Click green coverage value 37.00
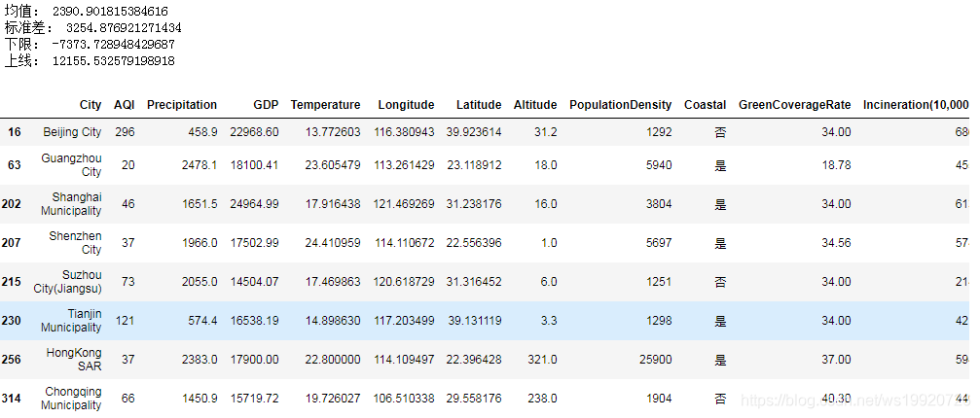Screen dimensions: 980x418 click(x=836, y=360)
